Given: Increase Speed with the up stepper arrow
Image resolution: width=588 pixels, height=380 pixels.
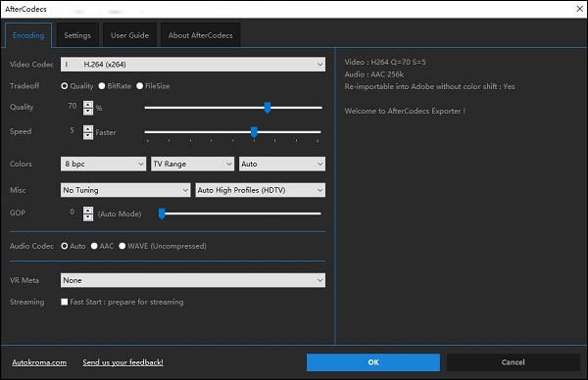Looking at the screenshot, I should click(88, 129).
